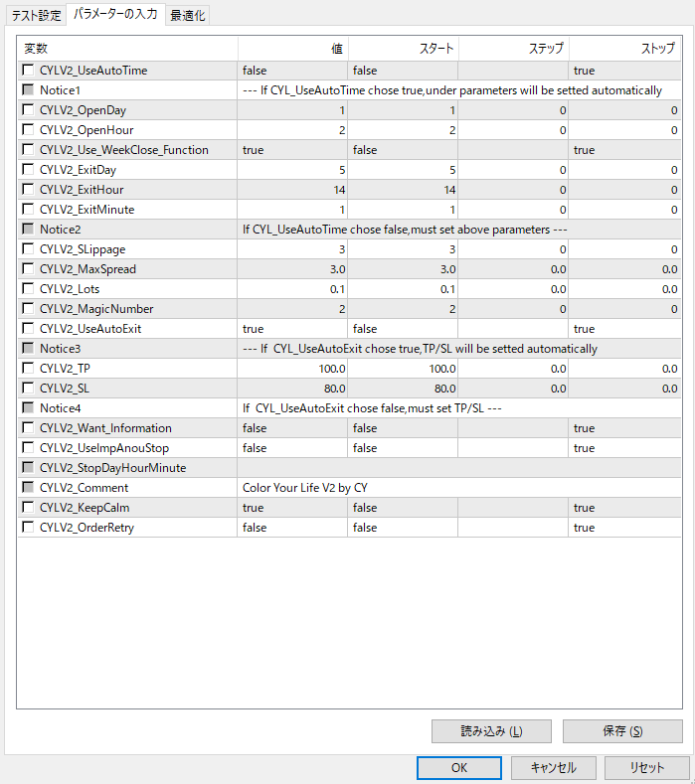Click the スタート column header
Screen dimensions: 695x784
coord(404,49)
